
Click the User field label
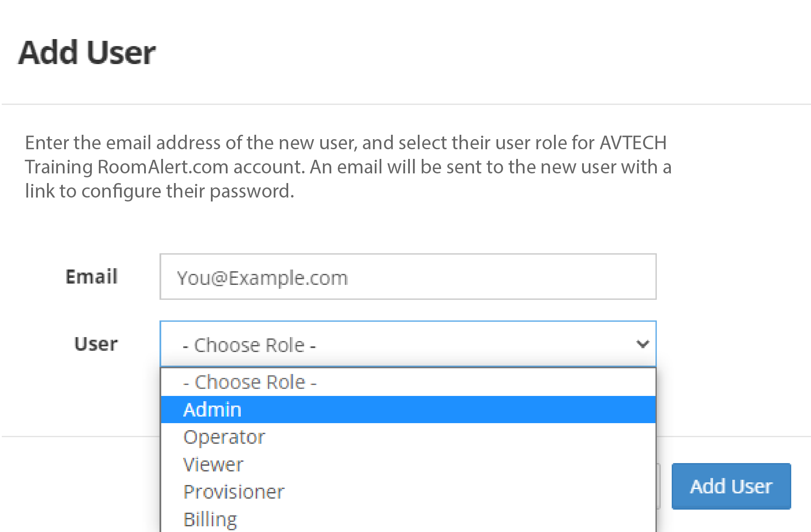(x=96, y=344)
